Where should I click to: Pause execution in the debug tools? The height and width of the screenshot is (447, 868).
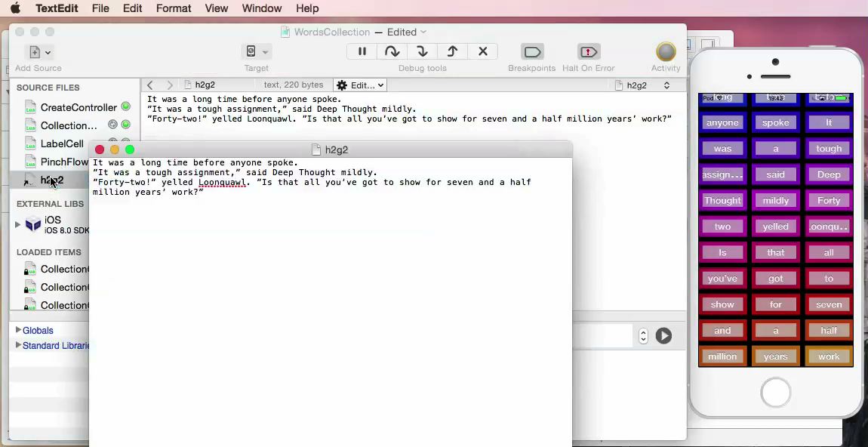(x=362, y=51)
